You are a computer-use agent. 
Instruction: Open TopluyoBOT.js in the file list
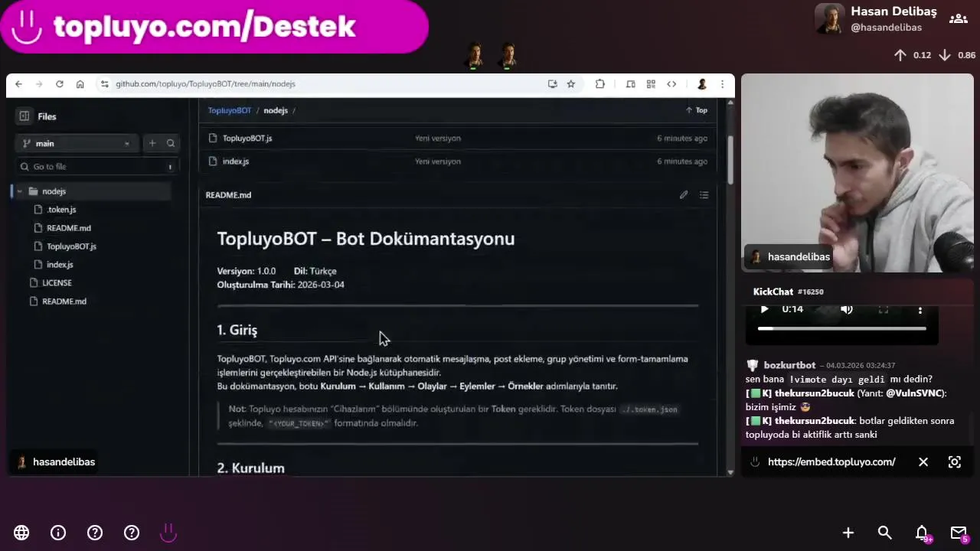[x=247, y=139]
